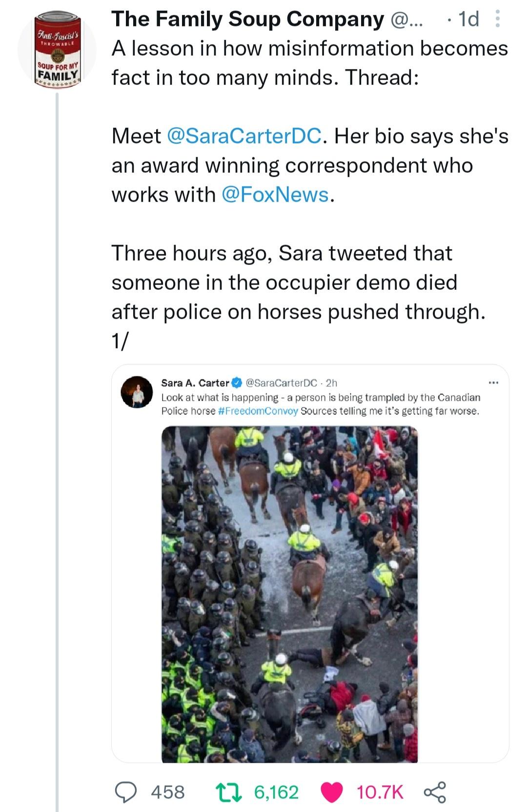Click the @SaraCarterDC mention in the tweet text
Screen dimensions: 527x812
[x=244, y=136]
